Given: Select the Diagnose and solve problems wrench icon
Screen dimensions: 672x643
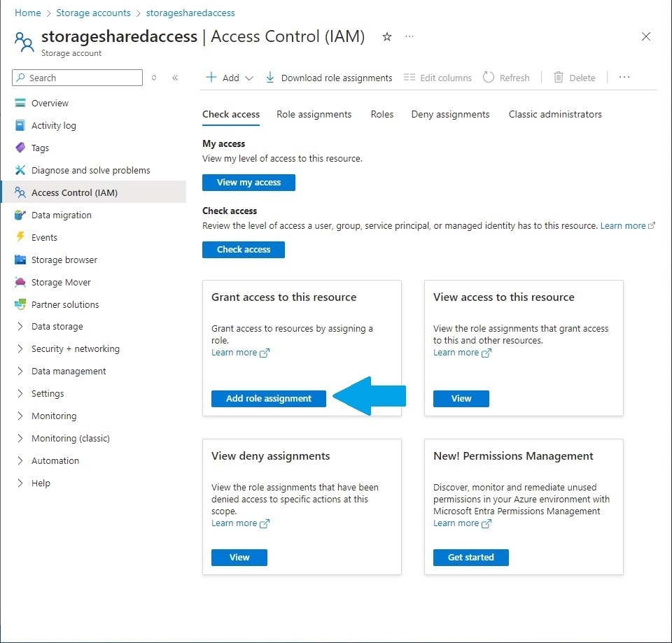Looking at the screenshot, I should tap(20, 170).
